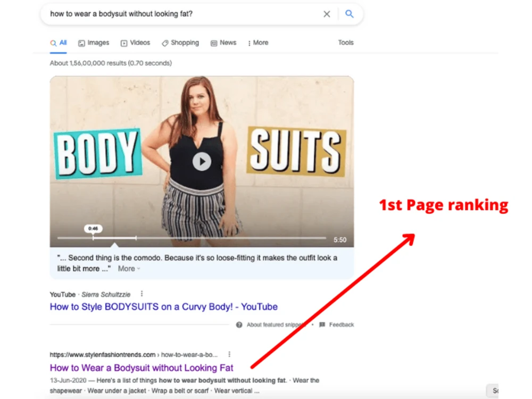
Task: Select the All results tab
Action: point(59,43)
